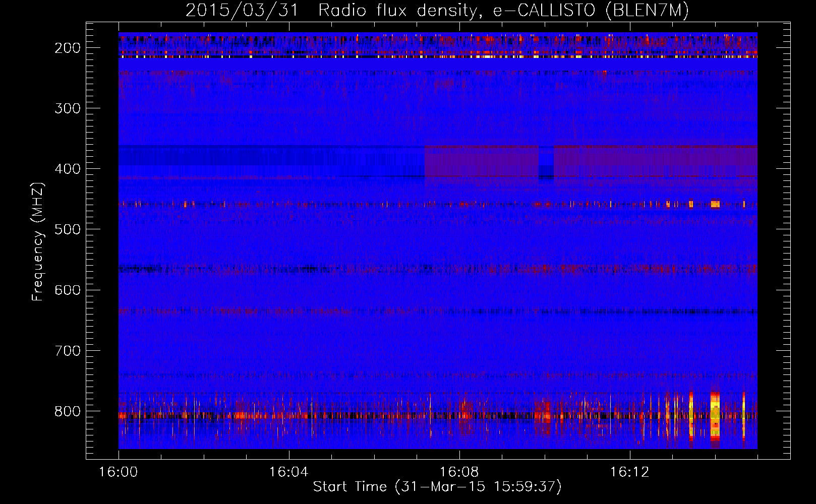Click the 300 frequency tick label
The width and height of the screenshot is (816, 504).
(x=68, y=108)
